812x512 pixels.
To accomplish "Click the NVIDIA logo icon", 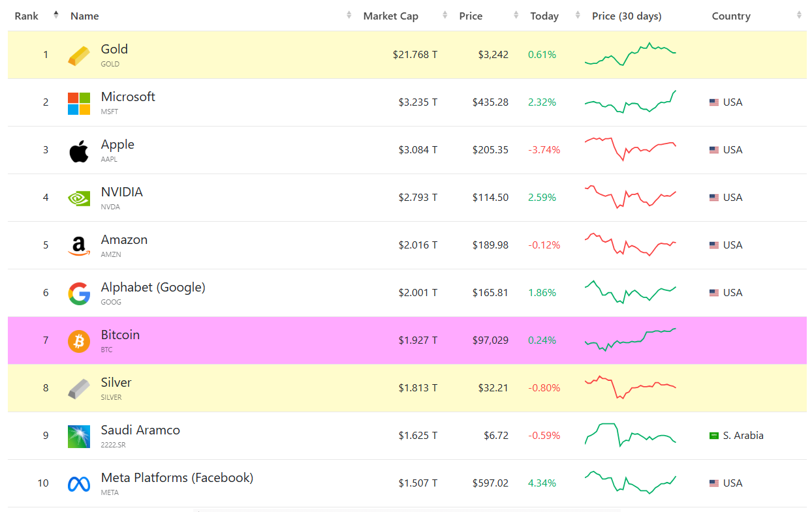I will click(79, 198).
